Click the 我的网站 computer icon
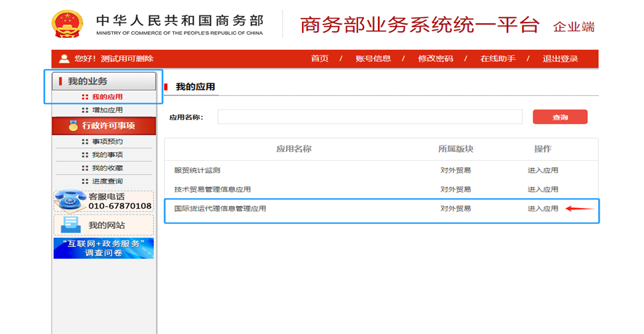Viewport: 644px width, 334px height. coord(71,225)
